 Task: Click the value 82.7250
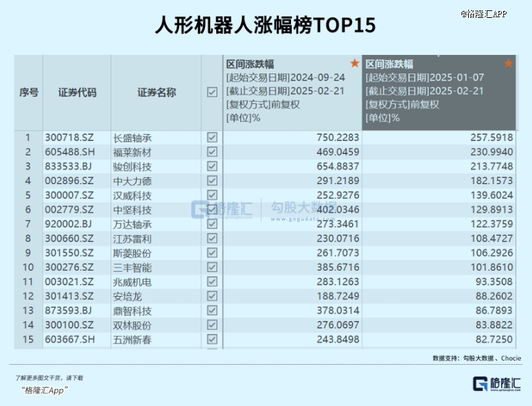(494, 339)
